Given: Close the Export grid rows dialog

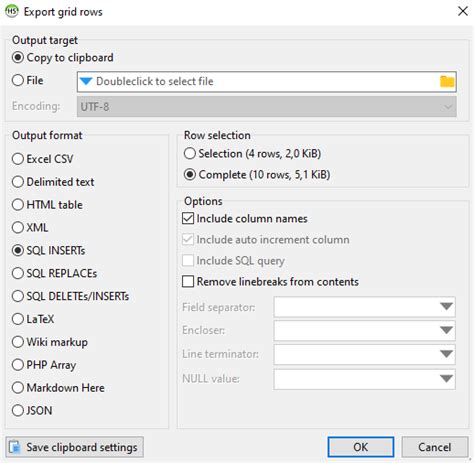Looking at the screenshot, I should 463,11.
